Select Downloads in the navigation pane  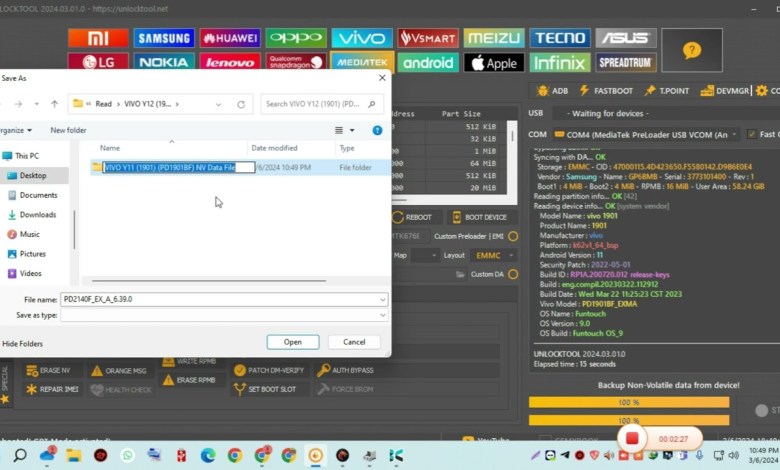point(37,214)
